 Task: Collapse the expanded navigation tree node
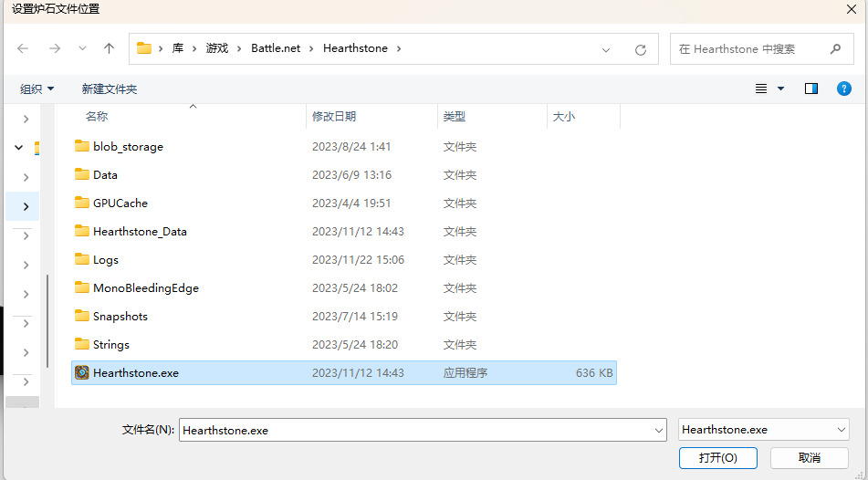click(x=19, y=147)
